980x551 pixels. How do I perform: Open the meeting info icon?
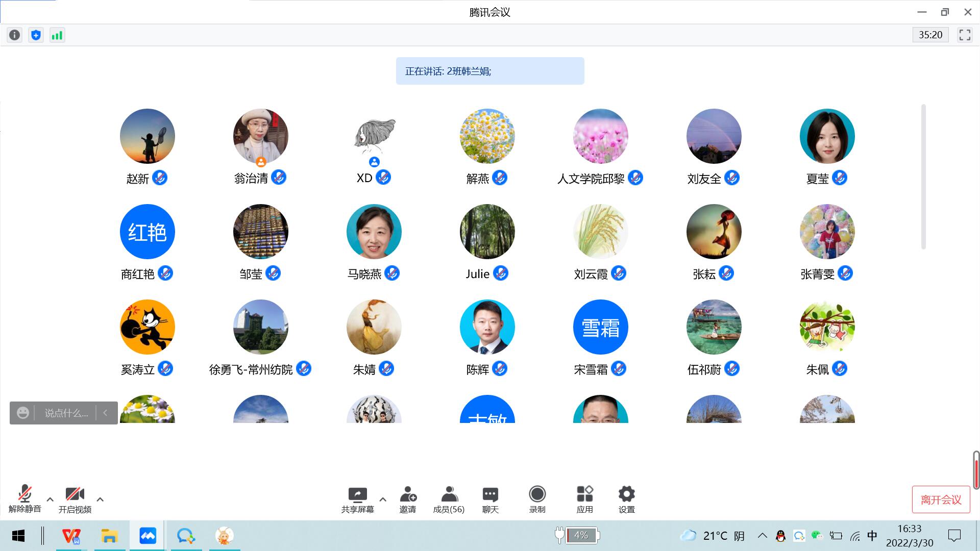(14, 35)
